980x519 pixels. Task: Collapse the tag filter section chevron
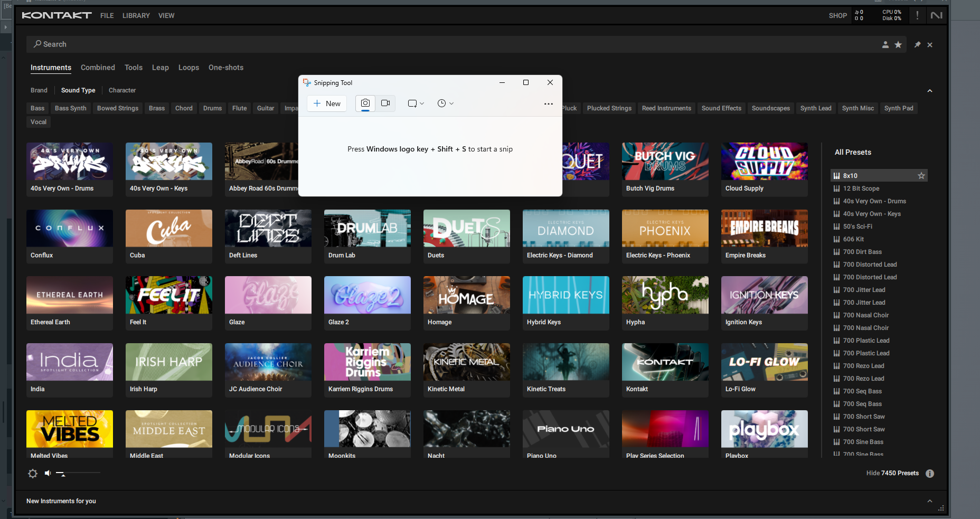(930, 91)
